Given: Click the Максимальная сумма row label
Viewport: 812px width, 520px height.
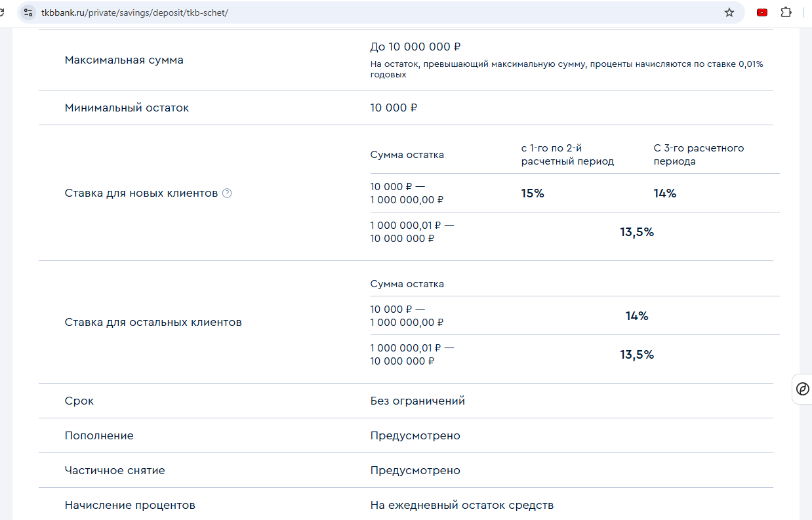Looking at the screenshot, I should [124, 60].
